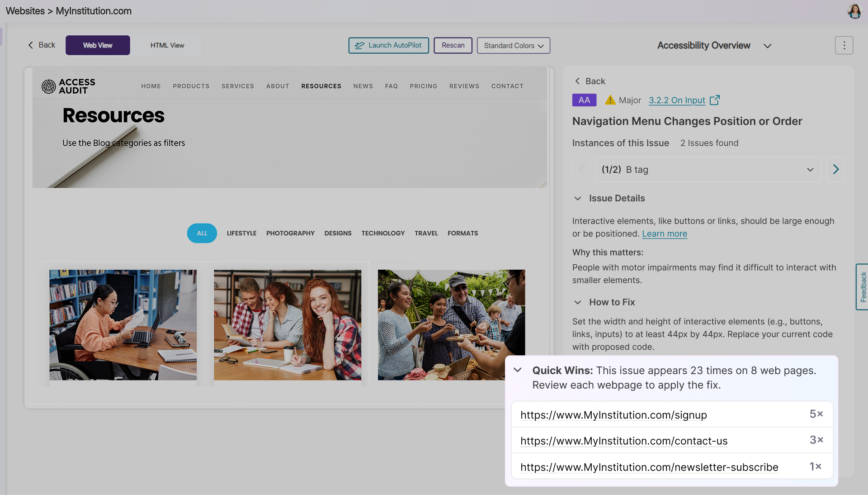Advance to the next issue instance
This screenshot has width=868, height=495.
point(836,170)
